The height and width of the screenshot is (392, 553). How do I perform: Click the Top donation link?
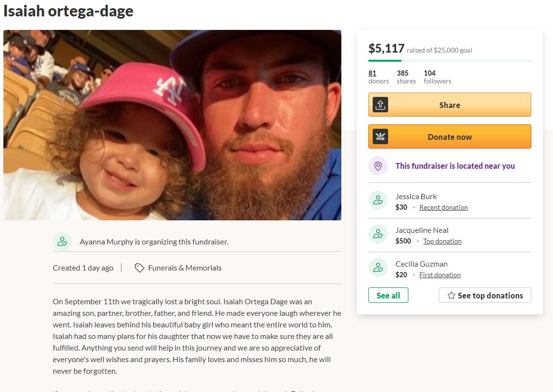pos(442,242)
